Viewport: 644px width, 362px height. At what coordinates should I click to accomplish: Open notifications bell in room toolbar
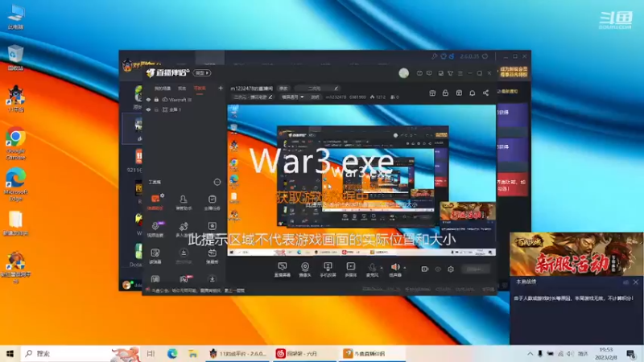[x=473, y=93]
